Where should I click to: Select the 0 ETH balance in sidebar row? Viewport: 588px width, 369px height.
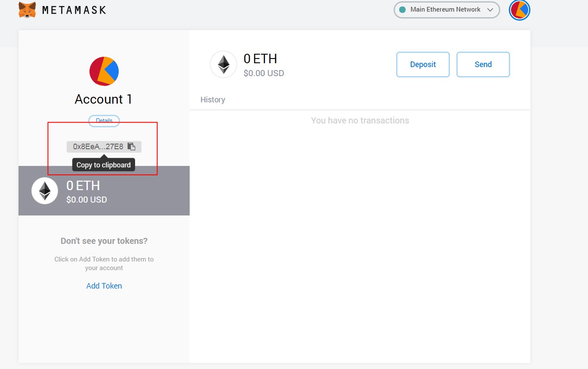click(83, 186)
